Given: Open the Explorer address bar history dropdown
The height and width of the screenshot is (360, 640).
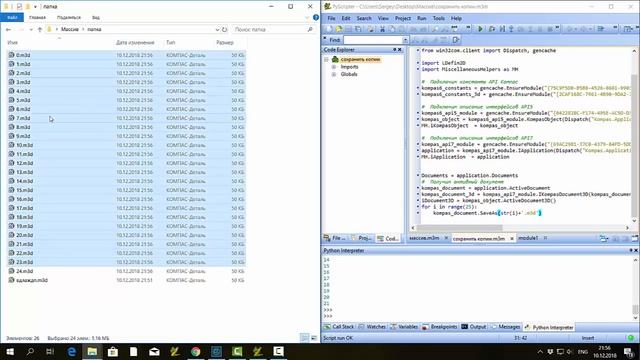Looking at the screenshot, I should (218, 29).
